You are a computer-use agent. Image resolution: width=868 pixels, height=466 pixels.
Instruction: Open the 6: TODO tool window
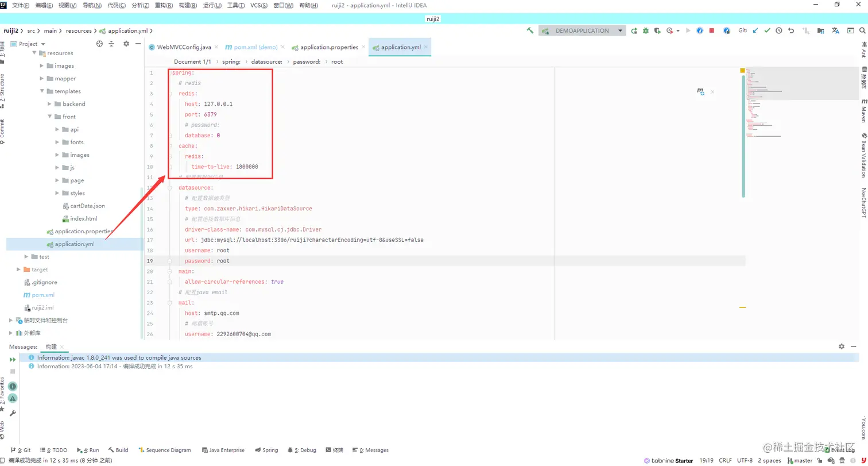point(53,450)
